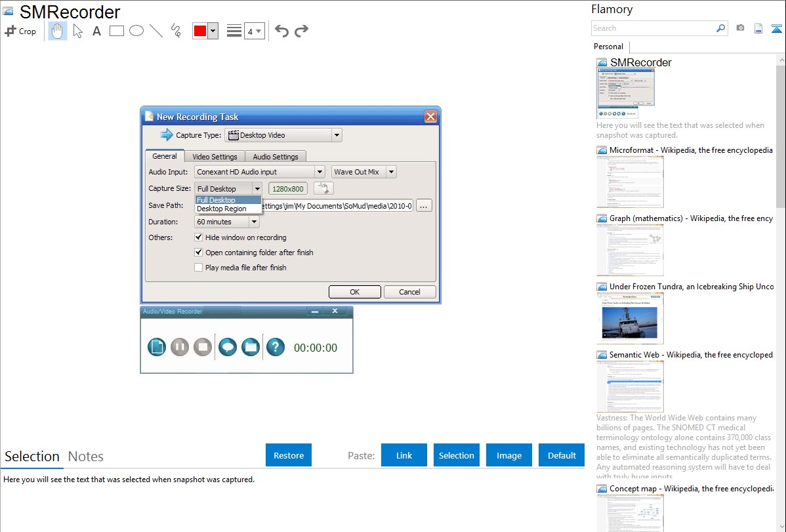786x532 pixels.
Task: Paste as Link
Action: [404, 455]
